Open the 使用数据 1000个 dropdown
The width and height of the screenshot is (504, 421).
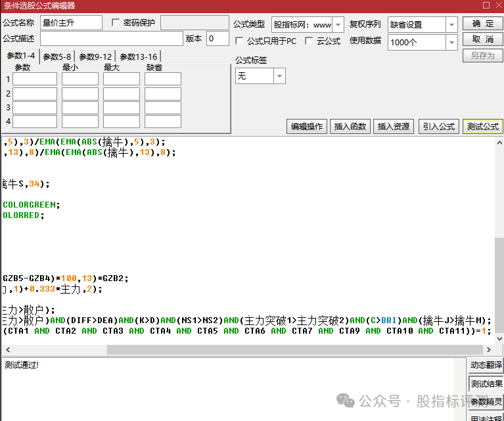[x=451, y=43]
